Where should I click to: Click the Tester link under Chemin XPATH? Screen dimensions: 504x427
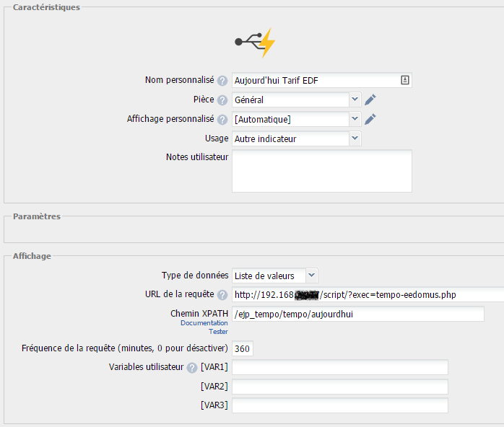point(218,332)
